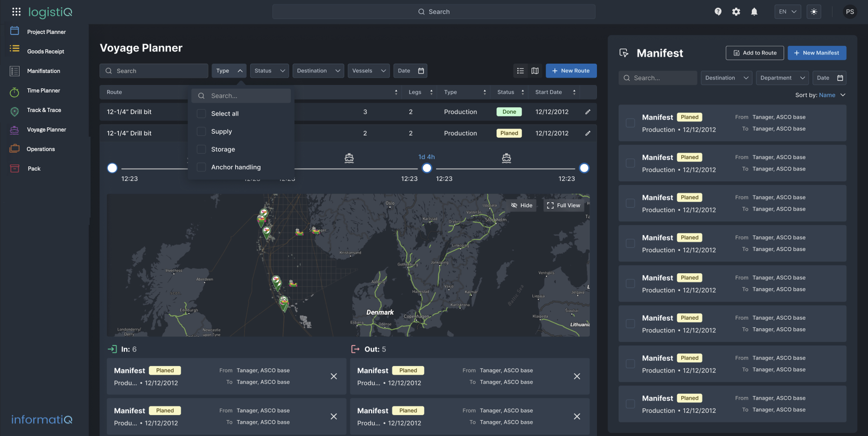
Task: Click the notifications bell icon
Action: click(754, 12)
